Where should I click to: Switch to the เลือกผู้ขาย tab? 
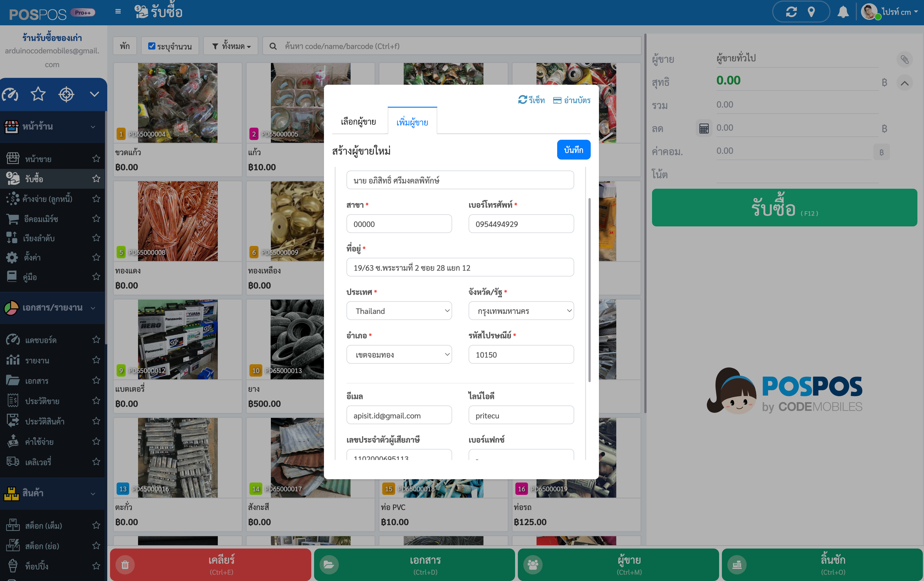(x=358, y=122)
